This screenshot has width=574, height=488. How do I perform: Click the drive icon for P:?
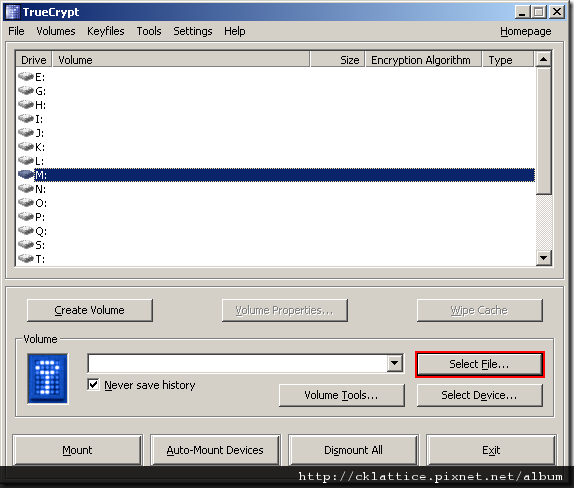click(x=26, y=217)
